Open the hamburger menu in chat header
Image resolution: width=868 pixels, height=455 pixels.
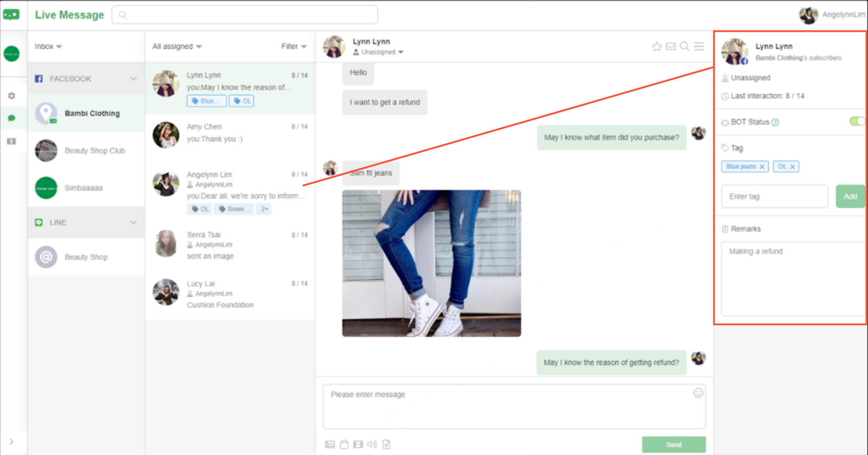tap(699, 46)
